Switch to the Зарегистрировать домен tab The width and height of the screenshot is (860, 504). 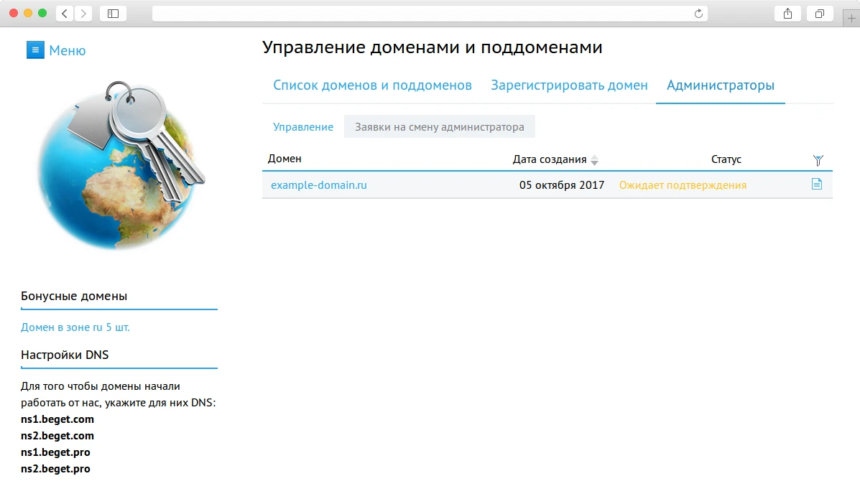pyautogui.click(x=568, y=85)
